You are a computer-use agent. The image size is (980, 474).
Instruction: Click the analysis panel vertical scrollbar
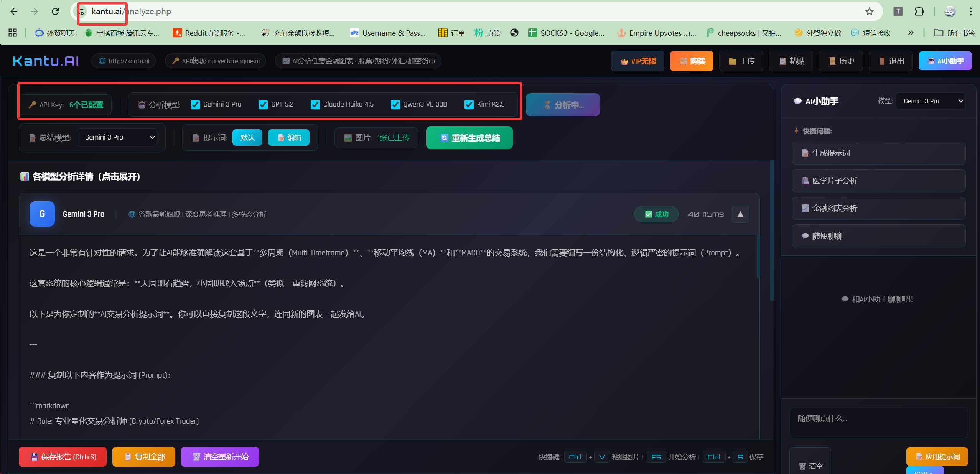tap(772, 230)
